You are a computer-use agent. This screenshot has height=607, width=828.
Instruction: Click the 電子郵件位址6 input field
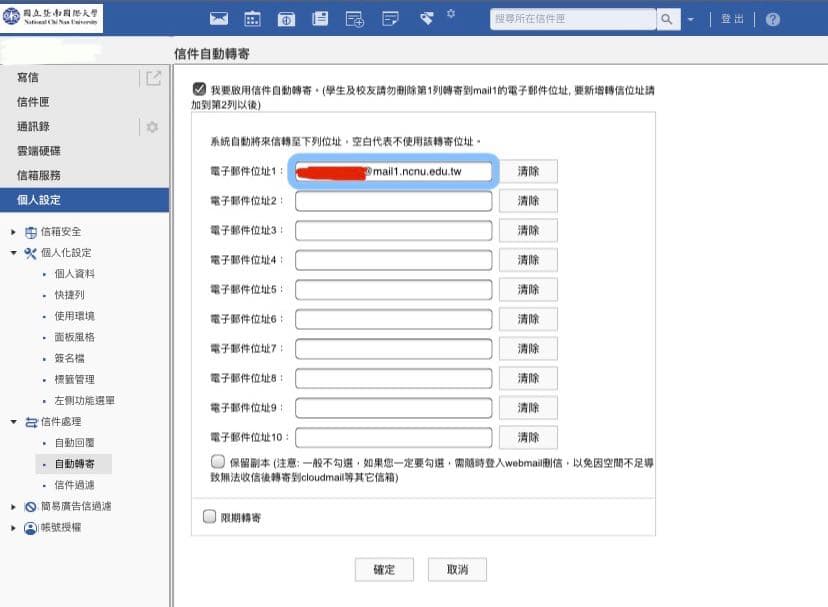[x=393, y=319]
